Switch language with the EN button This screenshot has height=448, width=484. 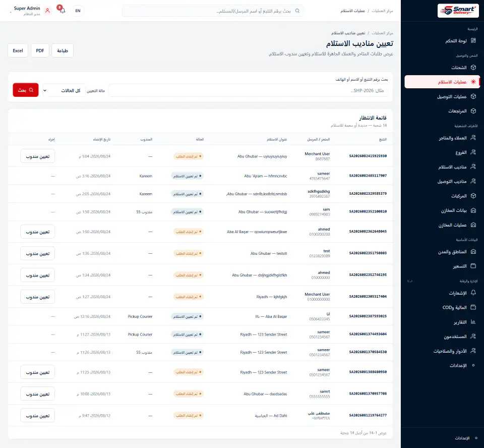coord(78,11)
